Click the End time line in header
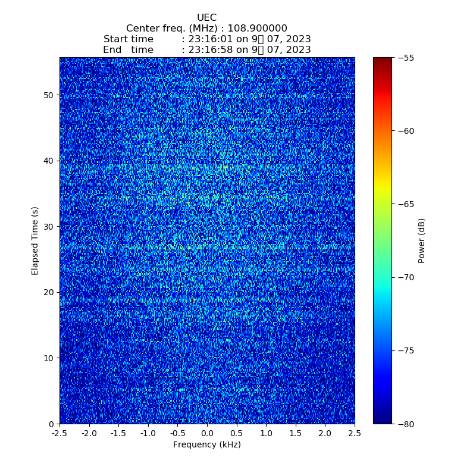476x476 pixels. (x=206, y=50)
